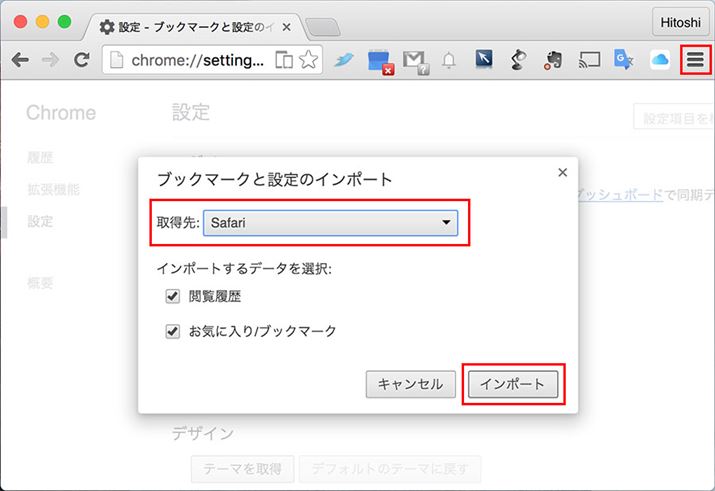
Task: Select 設定 in the sidebar
Action: [x=40, y=221]
